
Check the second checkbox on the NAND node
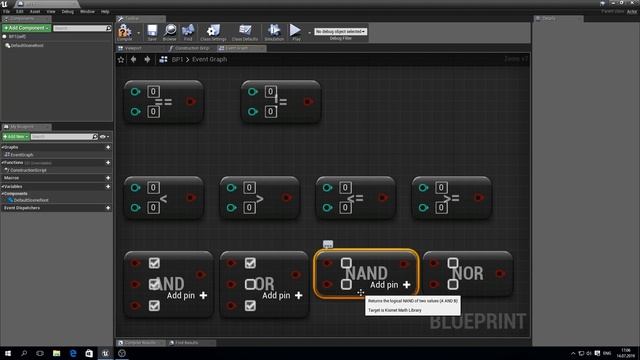click(x=346, y=284)
